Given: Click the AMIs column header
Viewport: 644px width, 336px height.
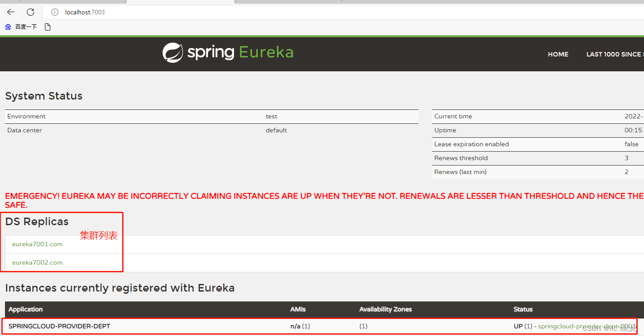Looking at the screenshot, I should pos(298,310).
